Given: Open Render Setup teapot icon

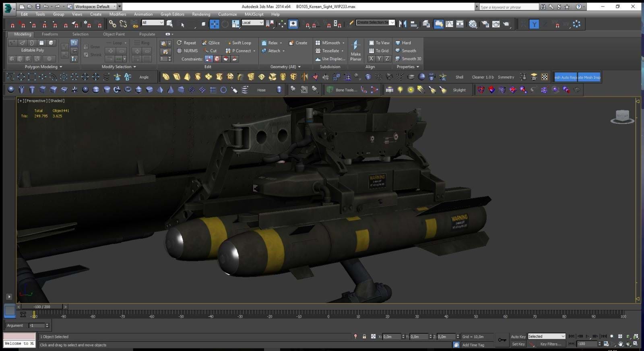Looking at the screenshot, I should 485,24.
